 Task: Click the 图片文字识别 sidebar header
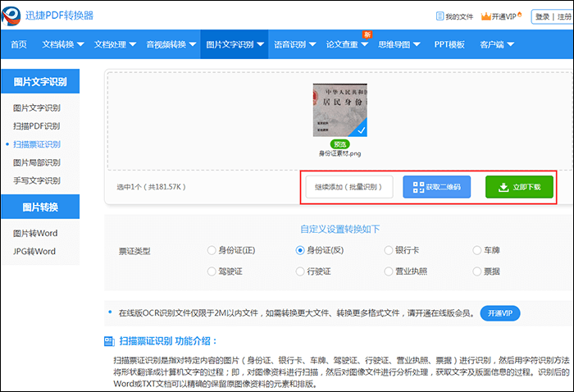point(40,82)
